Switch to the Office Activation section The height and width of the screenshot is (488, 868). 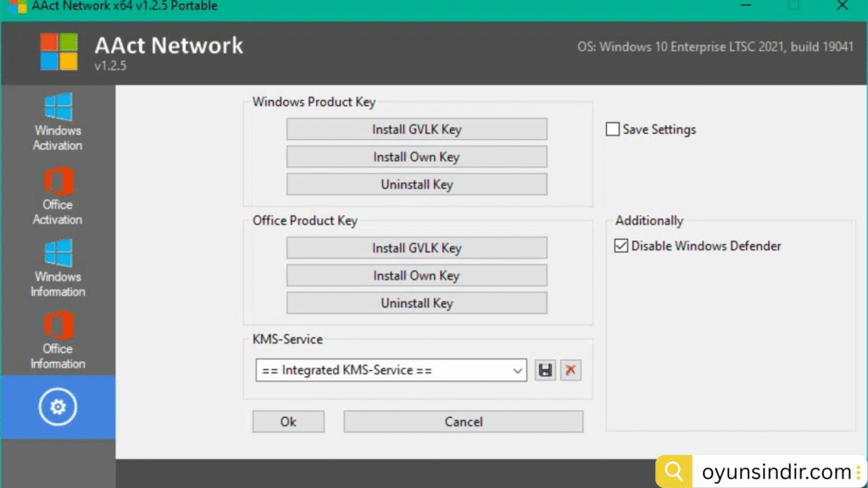pos(58,193)
